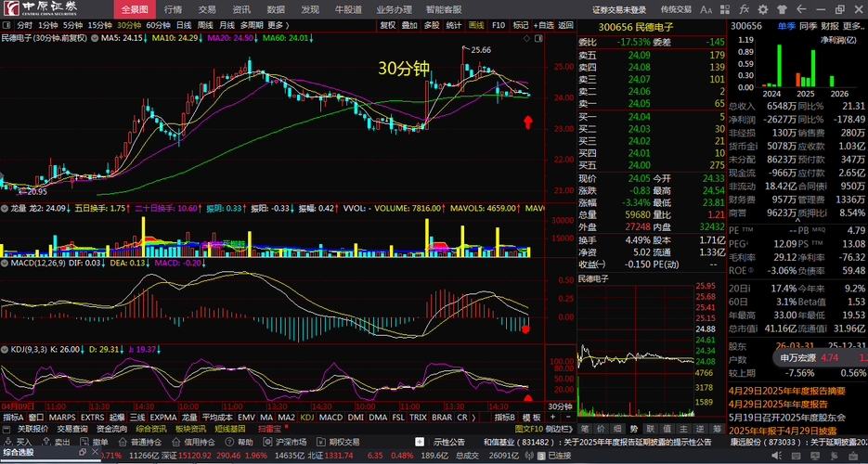Image resolution: width=868 pixels, height=464 pixels.
Task: Click +自选 add to watchlist
Action: click(x=544, y=25)
